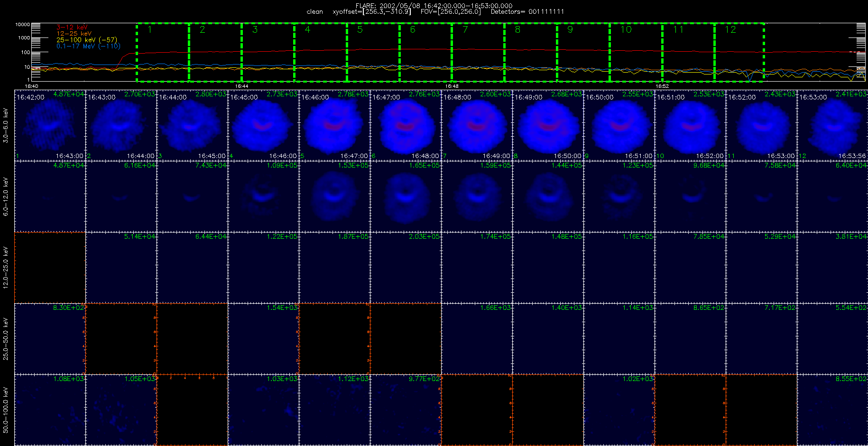This screenshot has height=446, width=868.
Task: Open 50.0-100.0 keV image with peak 1.08E+03
Action: point(50,410)
